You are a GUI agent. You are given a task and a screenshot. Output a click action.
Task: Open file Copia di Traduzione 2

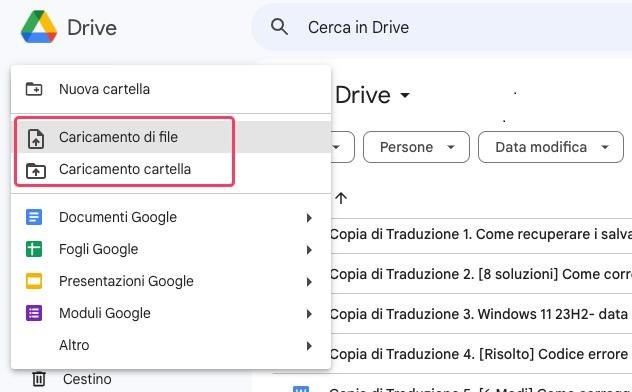coord(480,274)
